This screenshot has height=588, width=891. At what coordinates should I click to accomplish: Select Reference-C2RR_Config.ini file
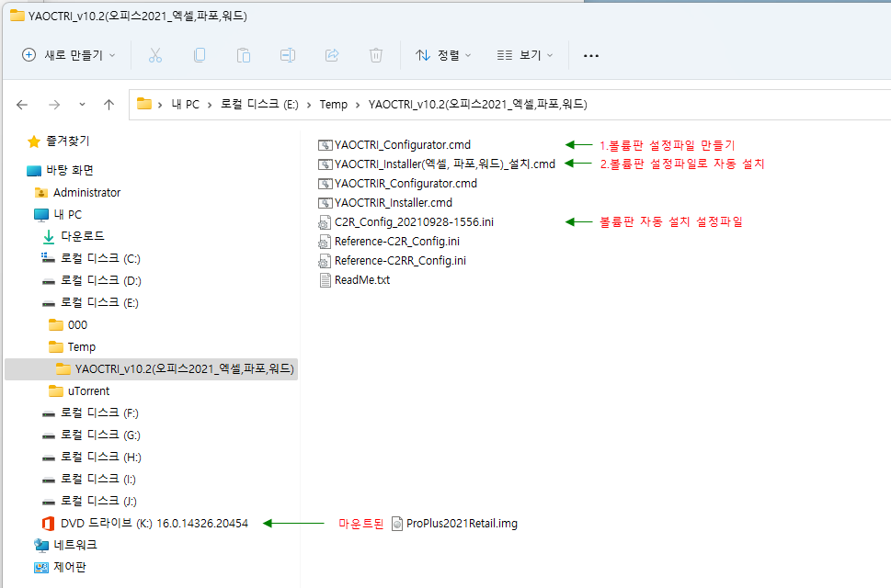pyautogui.click(x=400, y=261)
